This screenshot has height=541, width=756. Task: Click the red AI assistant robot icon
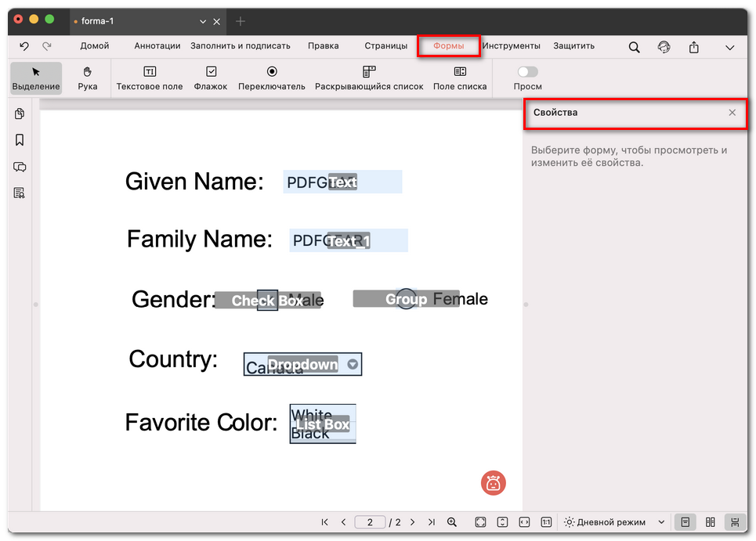coord(493,483)
